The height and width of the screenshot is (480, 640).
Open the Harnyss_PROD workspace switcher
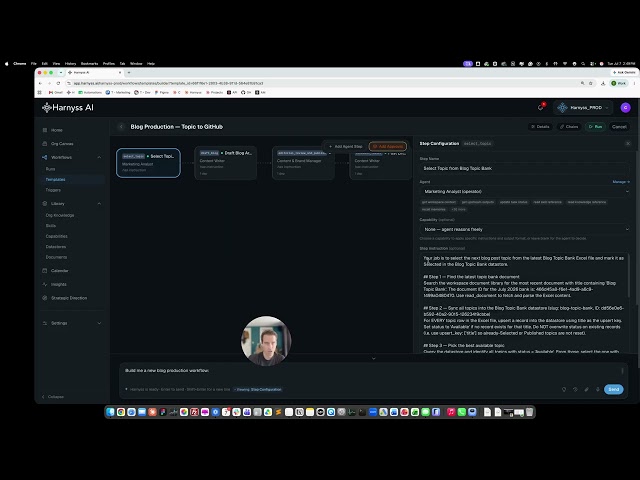pyautogui.click(x=582, y=107)
